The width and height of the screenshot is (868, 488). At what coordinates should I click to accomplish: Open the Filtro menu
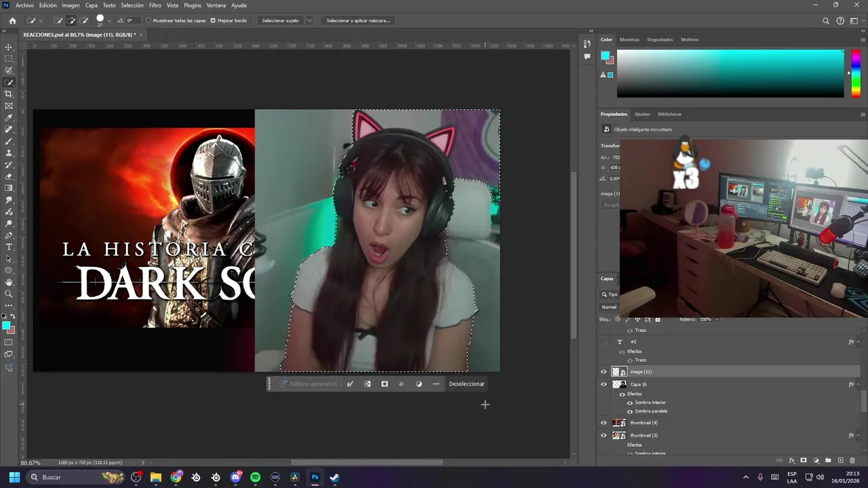155,5
